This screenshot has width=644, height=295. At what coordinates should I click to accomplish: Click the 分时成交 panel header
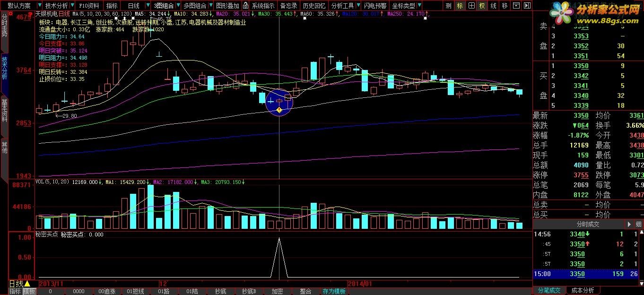point(588,224)
